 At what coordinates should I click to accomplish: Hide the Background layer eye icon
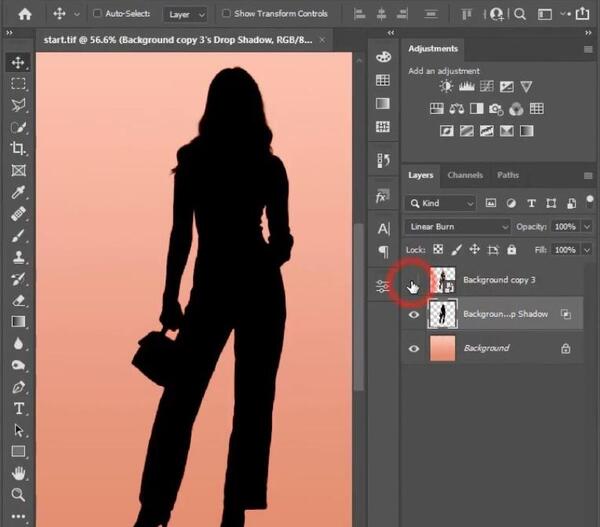pos(414,349)
